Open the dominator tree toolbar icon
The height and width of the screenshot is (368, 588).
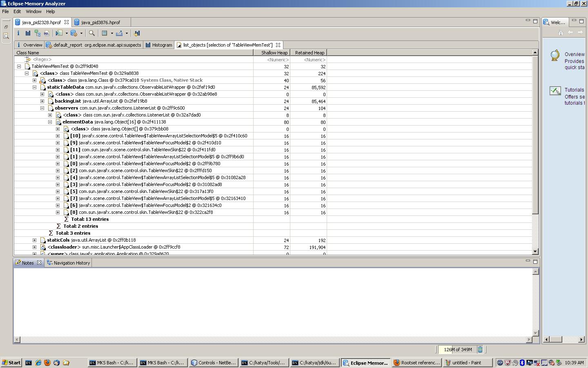38,34
